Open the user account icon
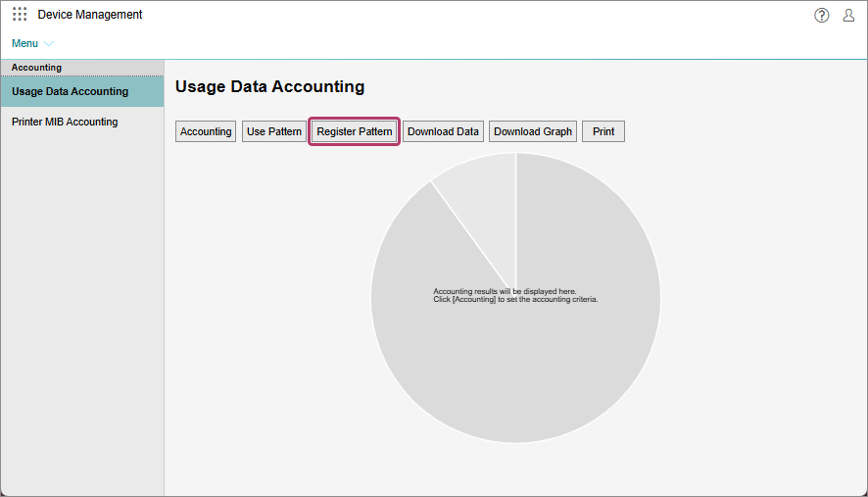 (x=848, y=15)
